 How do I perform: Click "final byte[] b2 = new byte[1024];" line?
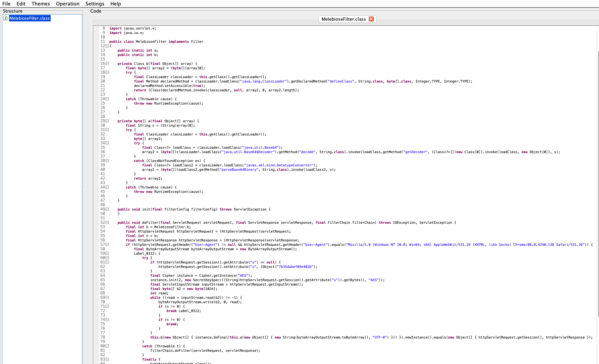(x=184, y=289)
